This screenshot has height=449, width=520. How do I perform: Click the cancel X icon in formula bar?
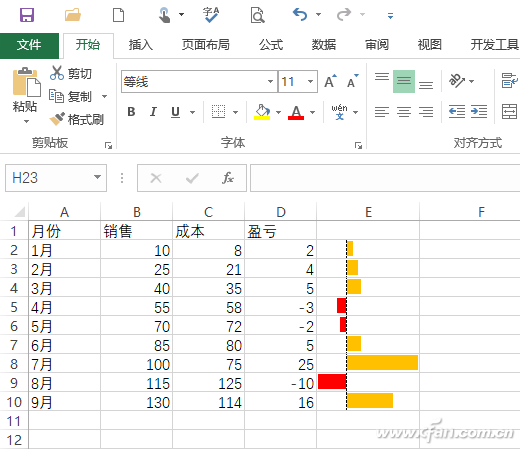point(156,178)
